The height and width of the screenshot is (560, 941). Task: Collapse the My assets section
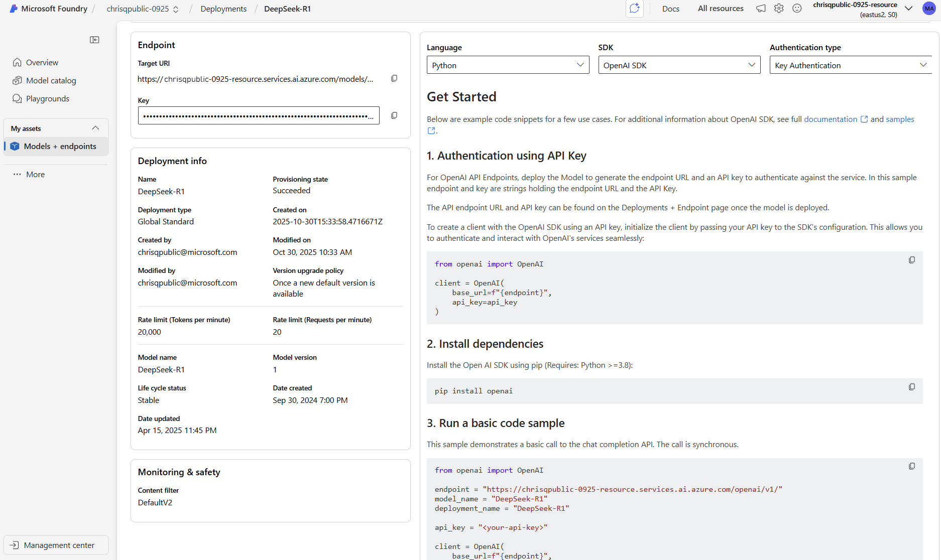tap(95, 128)
